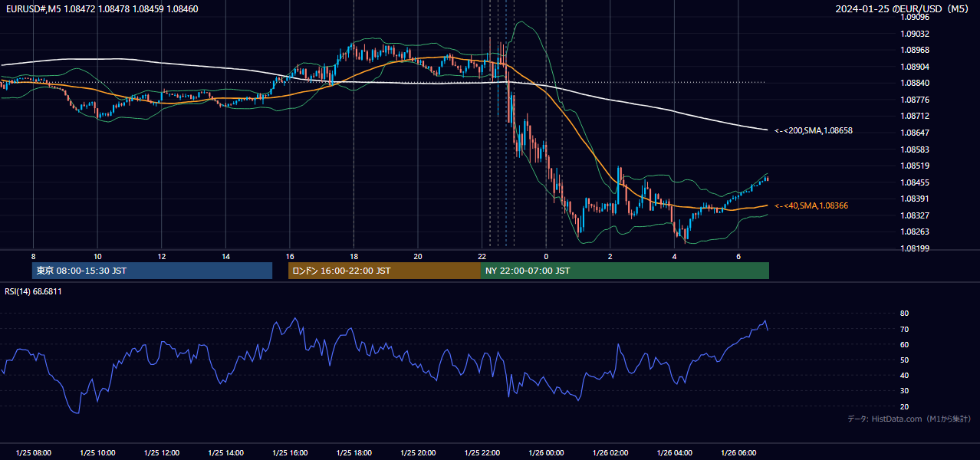Click the 1/25 14:00 time label
The height and width of the screenshot is (460, 980).
point(225,453)
